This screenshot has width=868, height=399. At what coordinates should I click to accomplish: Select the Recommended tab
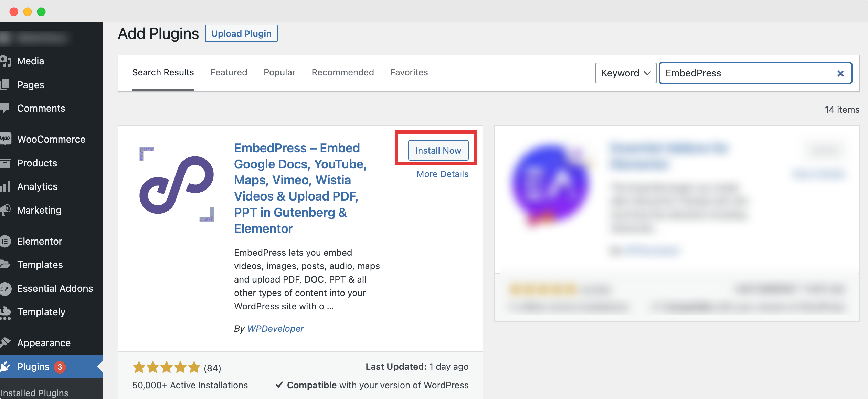tap(343, 72)
